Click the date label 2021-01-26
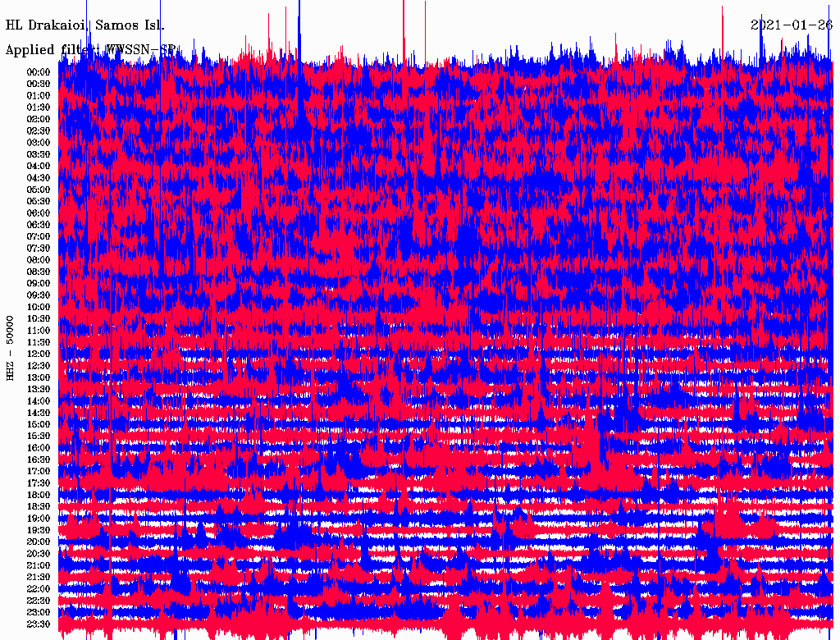The width and height of the screenshot is (840, 640). coord(792,25)
